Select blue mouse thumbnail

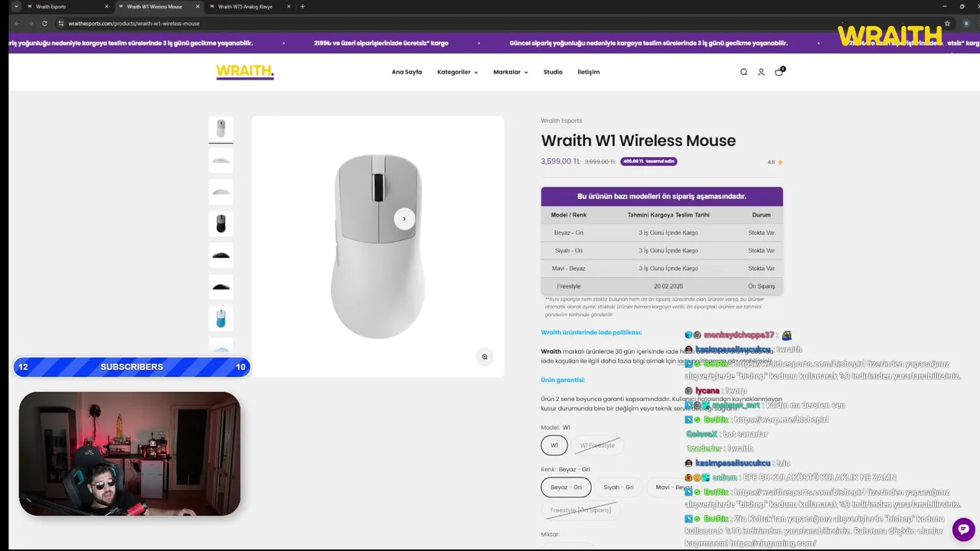(x=221, y=318)
